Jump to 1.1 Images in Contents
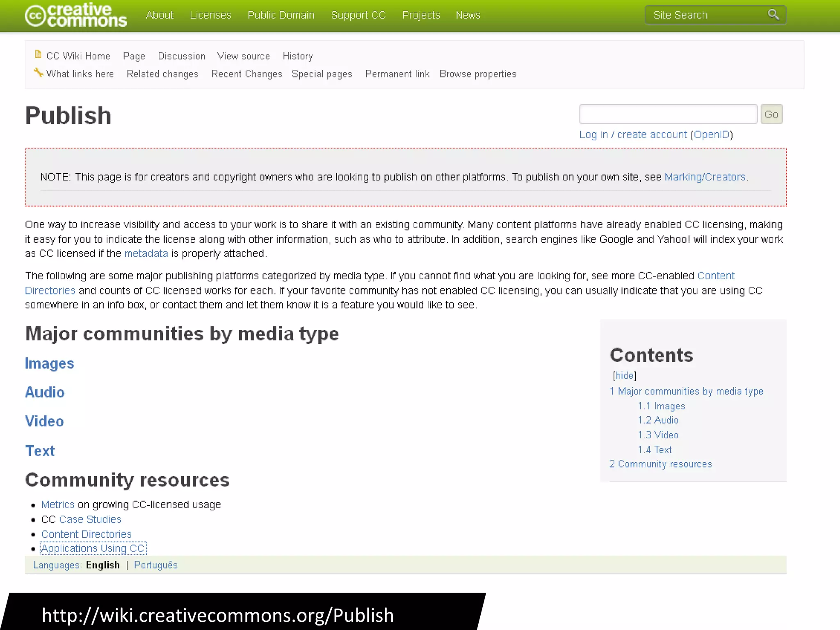This screenshot has width=840, height=630. [662, 406]
